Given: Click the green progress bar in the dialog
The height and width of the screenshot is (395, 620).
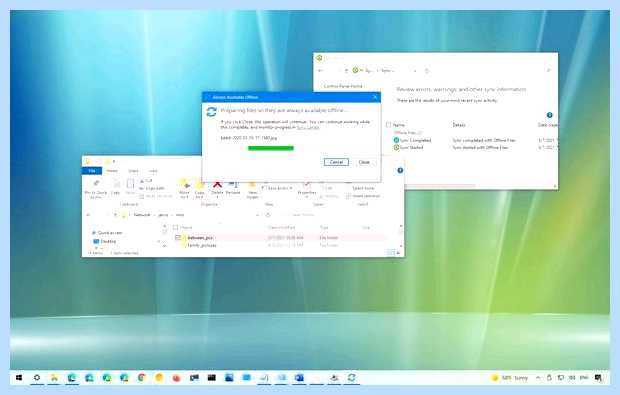Looking at the screenshot, I should coord(270,148).
